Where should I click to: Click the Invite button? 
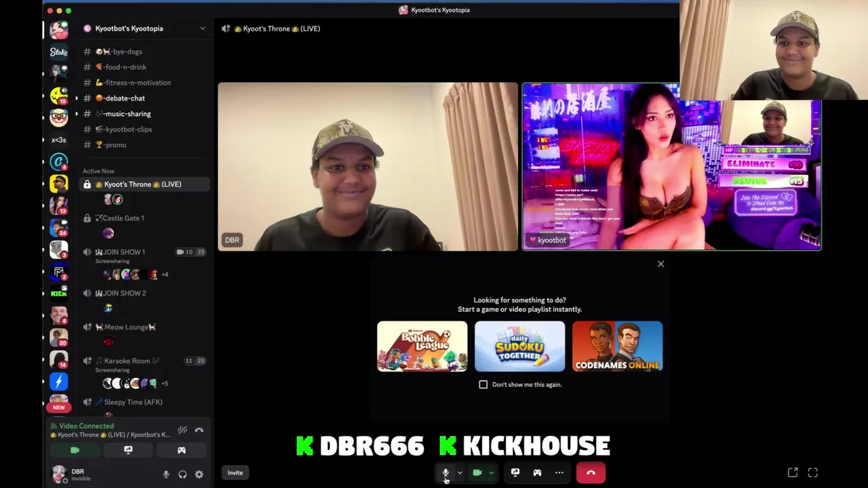[x=235, y=472]
